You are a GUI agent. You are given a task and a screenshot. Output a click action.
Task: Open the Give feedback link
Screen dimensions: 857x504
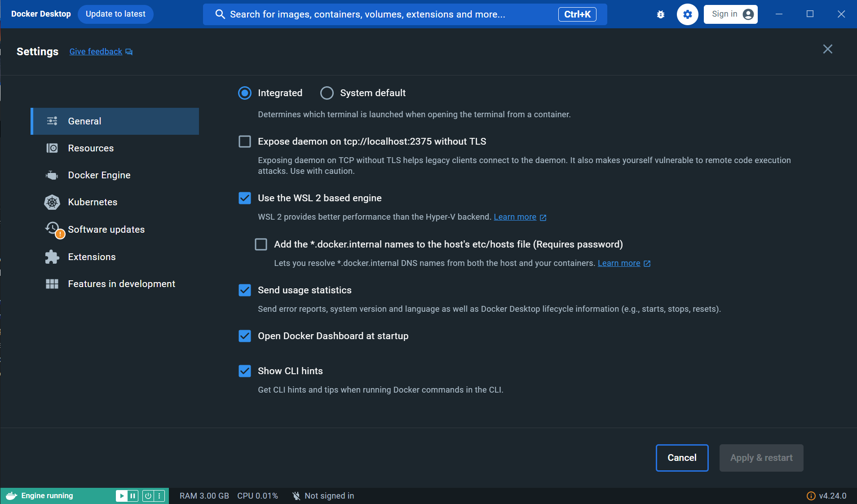tap(96, 52)
